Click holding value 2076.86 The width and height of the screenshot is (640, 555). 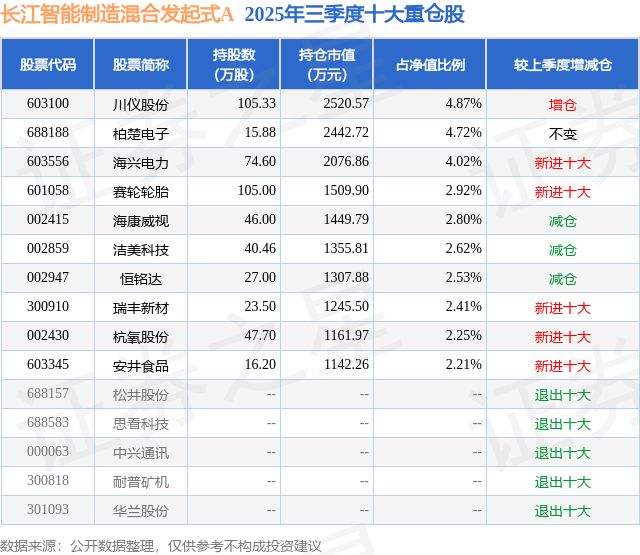[x=346, y=161]
